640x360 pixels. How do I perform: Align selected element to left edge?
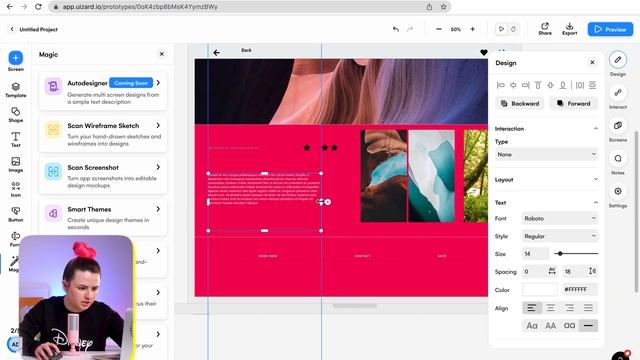(500, 85)
